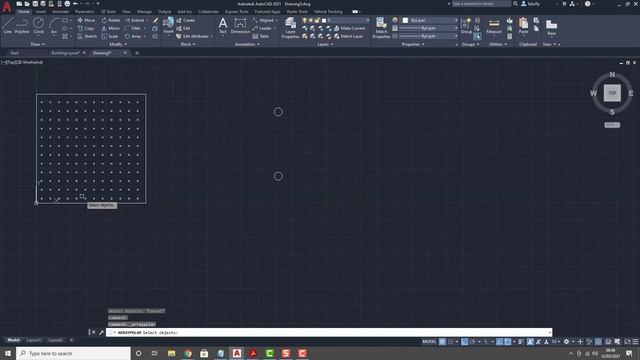Click Make Current layer button
Image resolution: width=640 pixels, height=360 pixels.
[x=350, y=28]
